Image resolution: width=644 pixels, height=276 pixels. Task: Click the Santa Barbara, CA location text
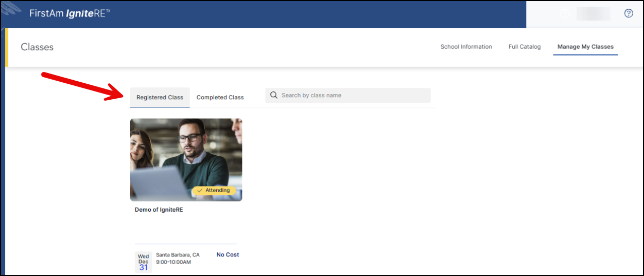(x=178, y=255)
